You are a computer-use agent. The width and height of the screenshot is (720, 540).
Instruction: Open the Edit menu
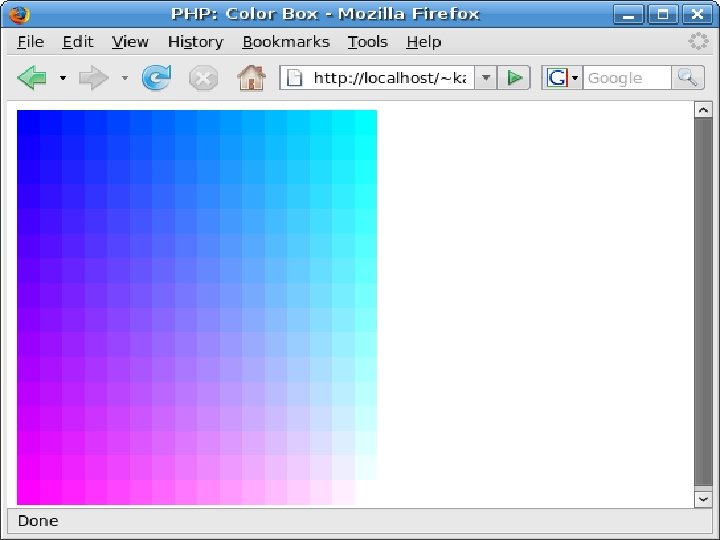point(78,42)
